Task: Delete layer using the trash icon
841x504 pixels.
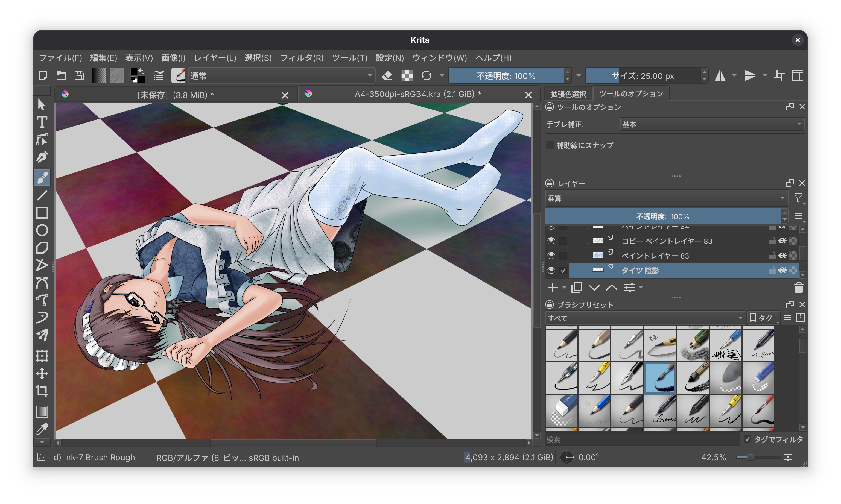Action: pyautogui.click(x=799, y=288)
